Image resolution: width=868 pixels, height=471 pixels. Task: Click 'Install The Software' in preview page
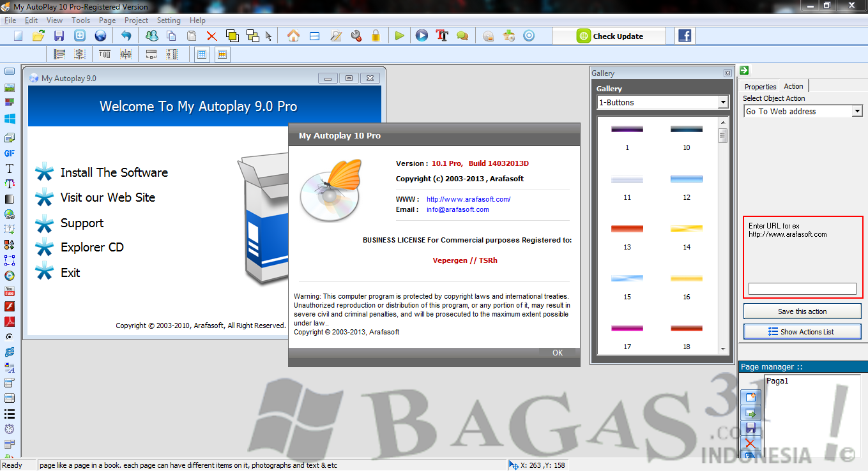[114, 172]
